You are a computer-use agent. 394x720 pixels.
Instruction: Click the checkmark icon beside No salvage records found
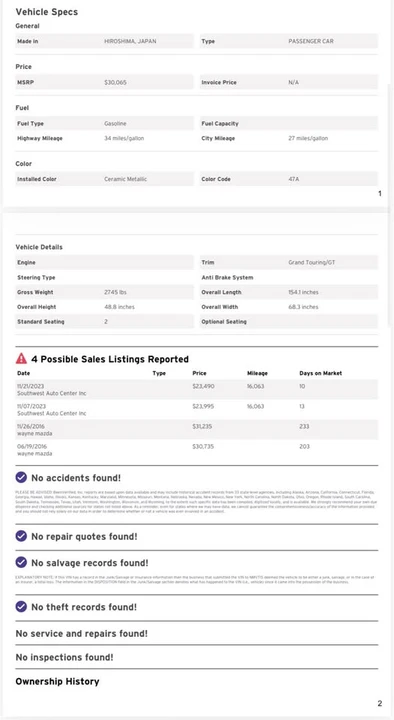21,562
